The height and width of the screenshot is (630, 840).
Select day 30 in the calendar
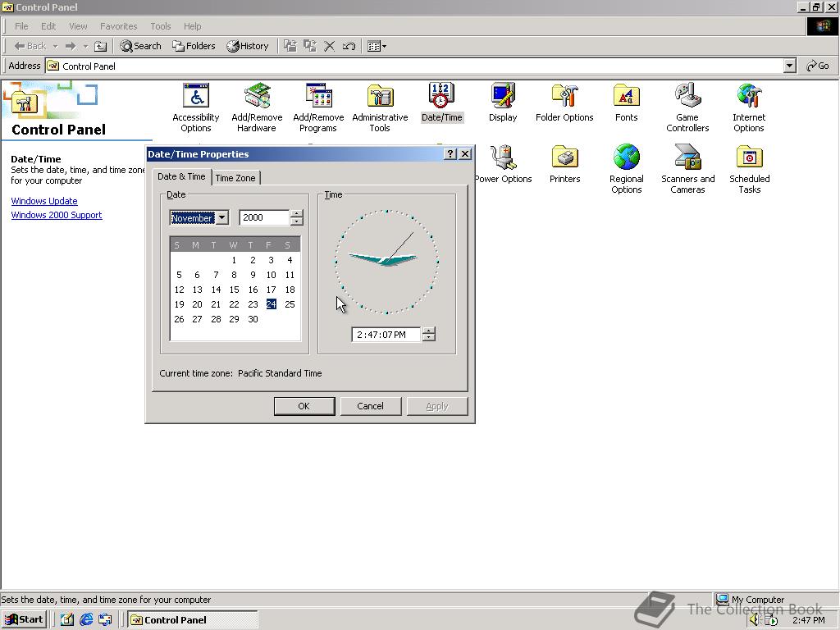253,319
